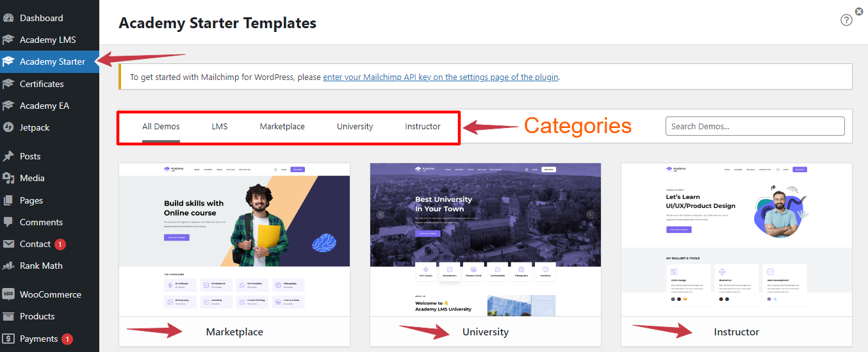Click the Instructor template title
The height and width of the screenshot is (352, 868).
coord(737,332)
